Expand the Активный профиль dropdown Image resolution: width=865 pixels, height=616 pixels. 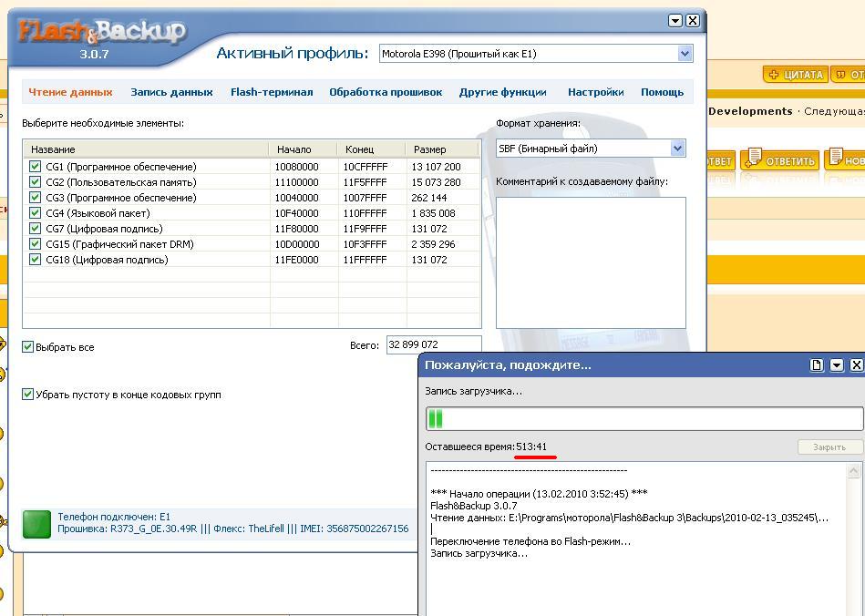[x=685, y=54]
